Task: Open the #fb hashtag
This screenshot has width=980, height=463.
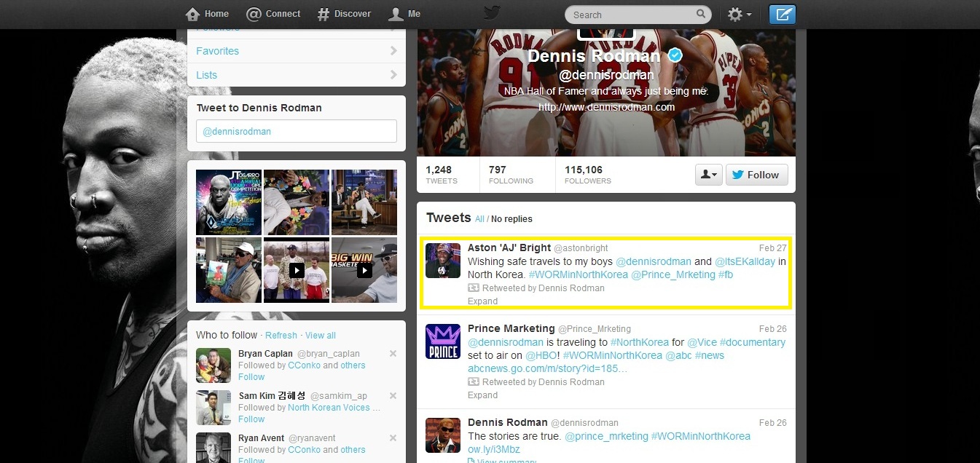Action: click(x=726, y=274)
